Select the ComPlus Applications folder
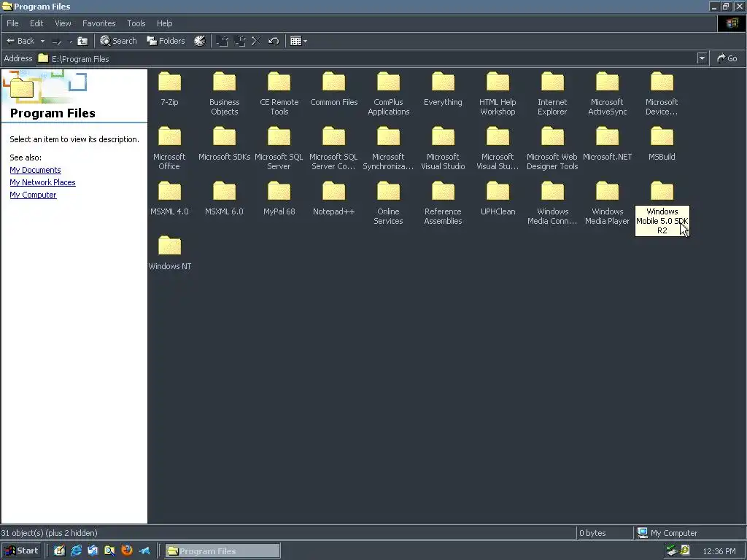 pyautogui.click(x=388, y=93)
